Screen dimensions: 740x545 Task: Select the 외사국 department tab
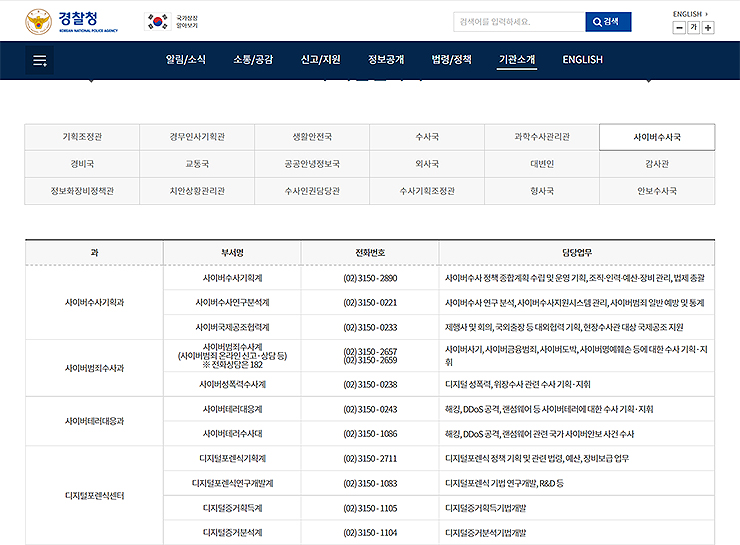coord(427,164)
